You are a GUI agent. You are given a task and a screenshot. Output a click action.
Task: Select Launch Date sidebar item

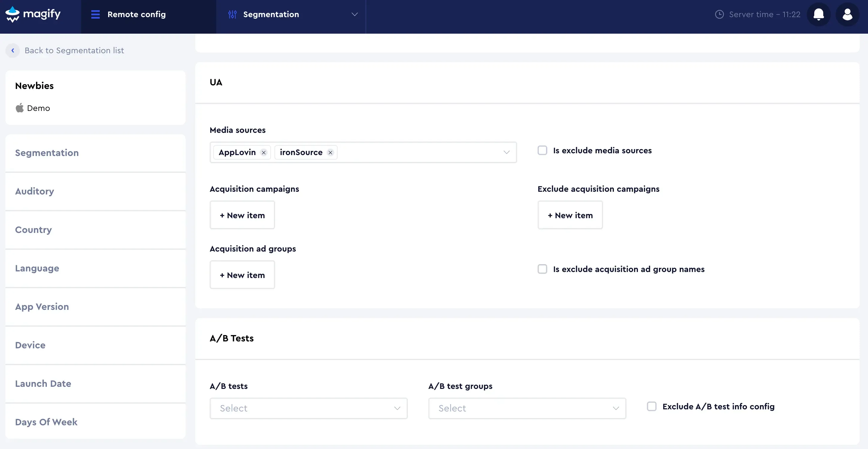pyautogui.click(x=43, y=383)
